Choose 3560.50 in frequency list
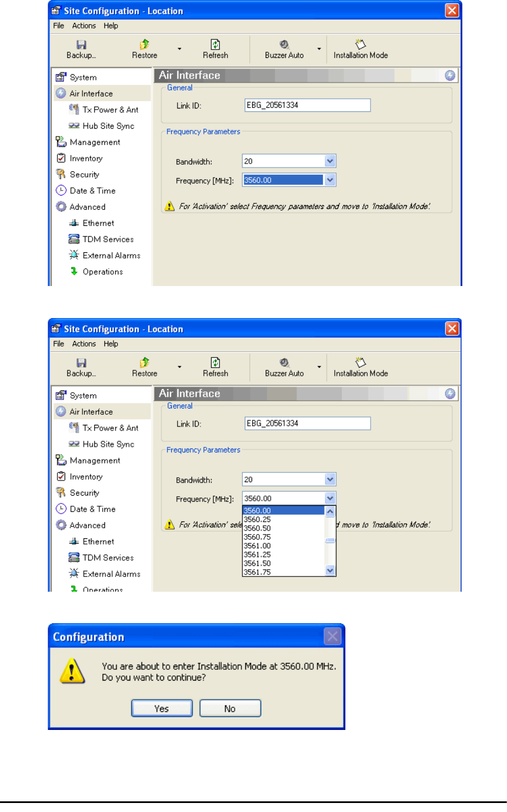This screenshot has width=507, height=812. (284, 528)
